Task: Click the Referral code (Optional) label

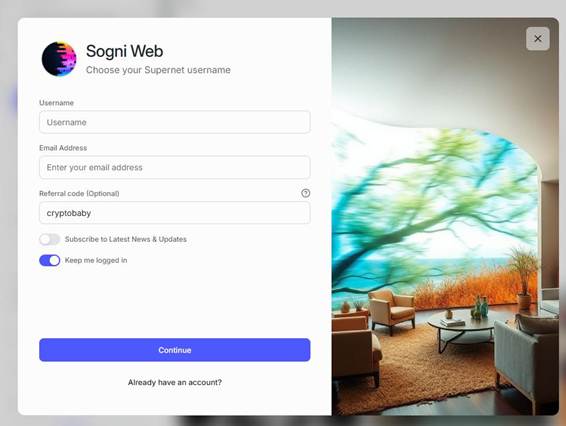Action: 79,194
